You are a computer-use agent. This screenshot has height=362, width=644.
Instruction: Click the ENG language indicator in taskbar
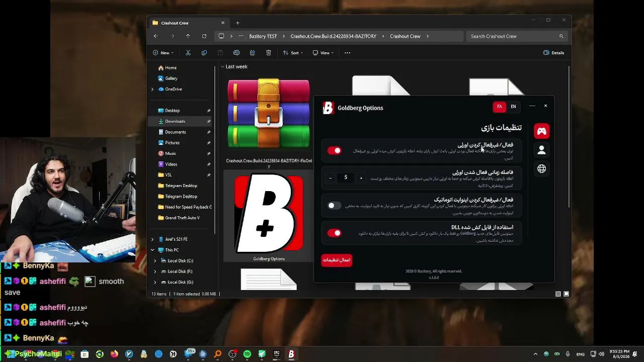[581, 354]
